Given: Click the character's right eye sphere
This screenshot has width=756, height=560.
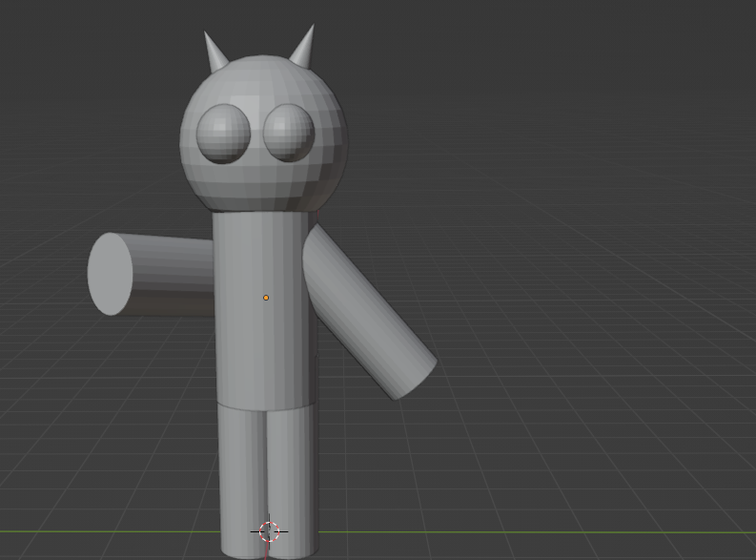Looking at the screenshot, I should click(x=288, y=133).
